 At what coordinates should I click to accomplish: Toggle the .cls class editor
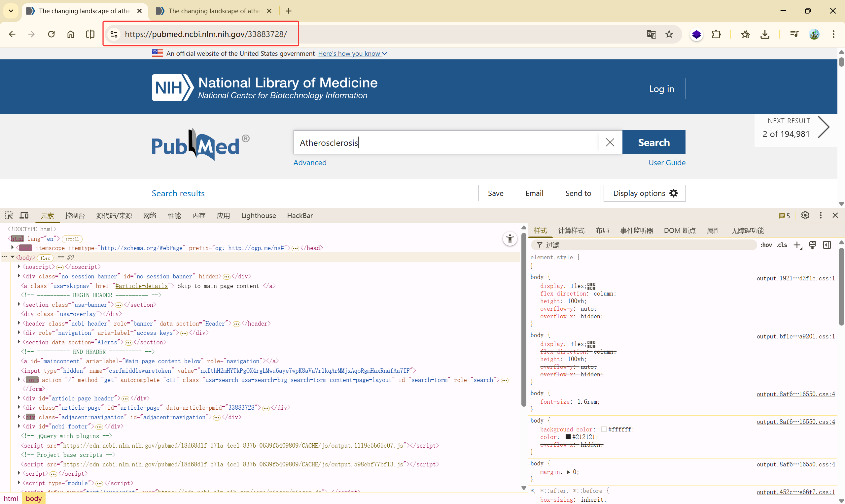782,245
